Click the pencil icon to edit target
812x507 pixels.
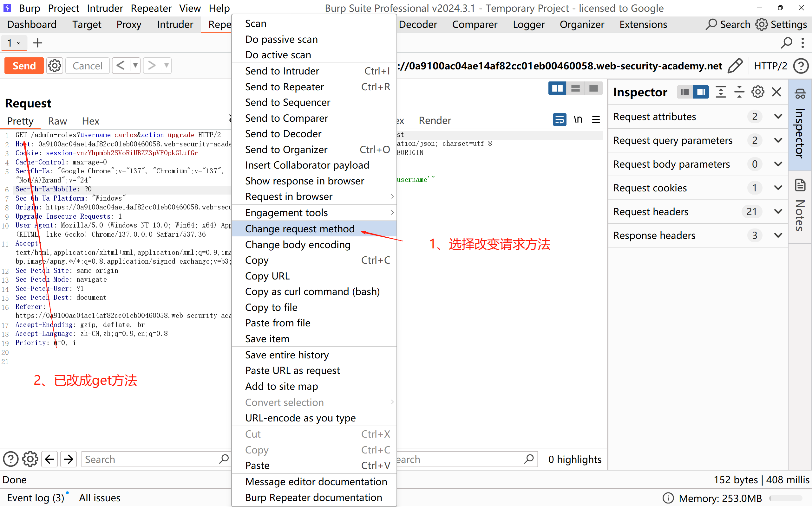pyautogui.click(x=735, y=66)
